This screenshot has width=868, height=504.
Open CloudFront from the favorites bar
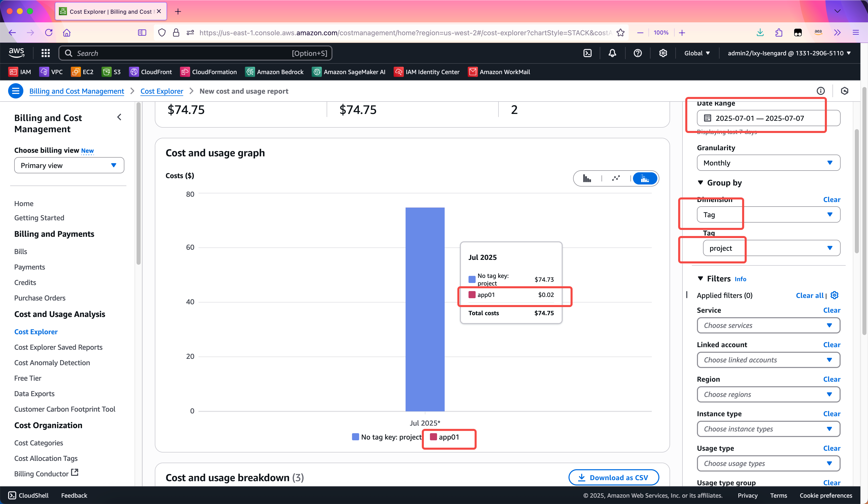pyautogui.click(x=151, y=72)
